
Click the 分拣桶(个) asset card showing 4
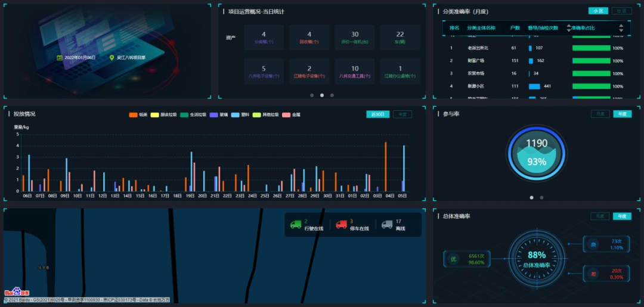tap(264, 38)
